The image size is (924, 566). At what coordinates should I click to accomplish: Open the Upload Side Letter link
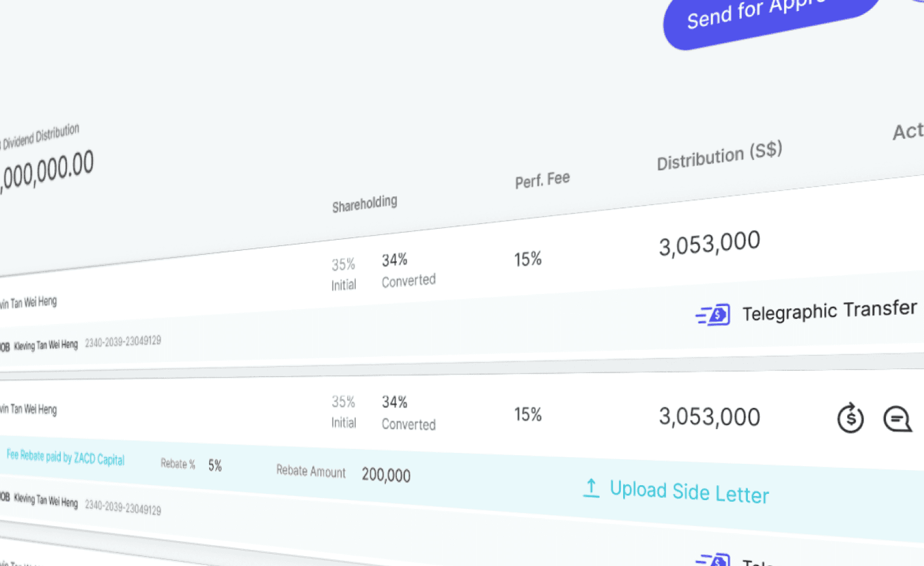tap(676, 491)
